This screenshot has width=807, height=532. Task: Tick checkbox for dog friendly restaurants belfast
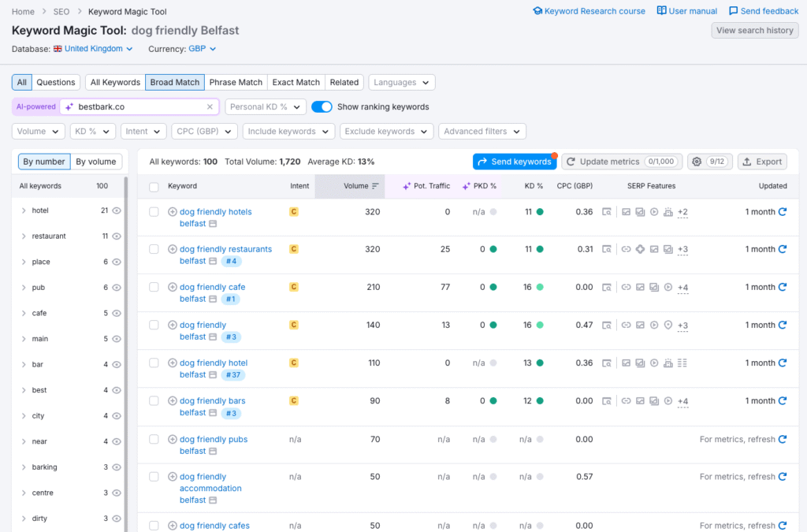pyautogui.click(x=154, y=249)
